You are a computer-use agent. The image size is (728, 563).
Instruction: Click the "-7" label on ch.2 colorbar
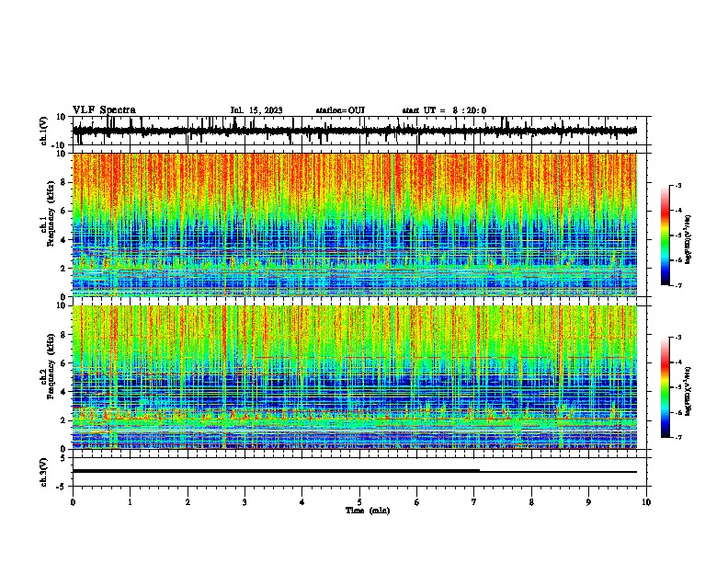pyautogui.click(x=677, y=437)
